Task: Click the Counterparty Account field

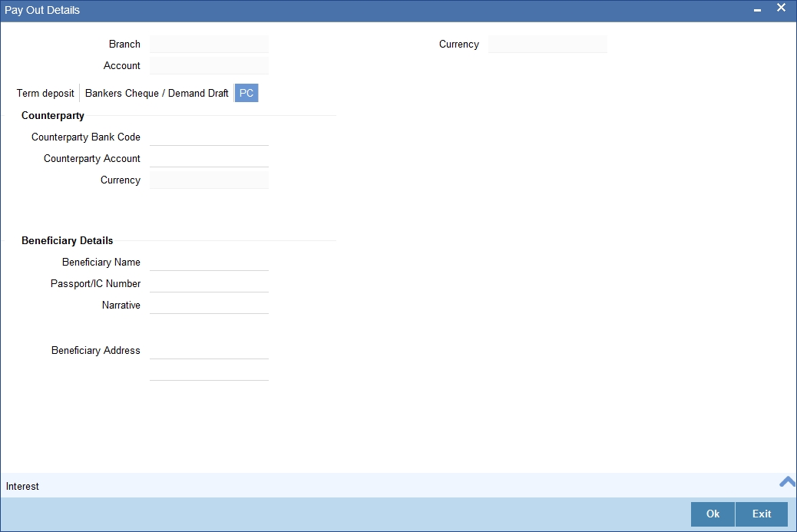Action: 209,159
